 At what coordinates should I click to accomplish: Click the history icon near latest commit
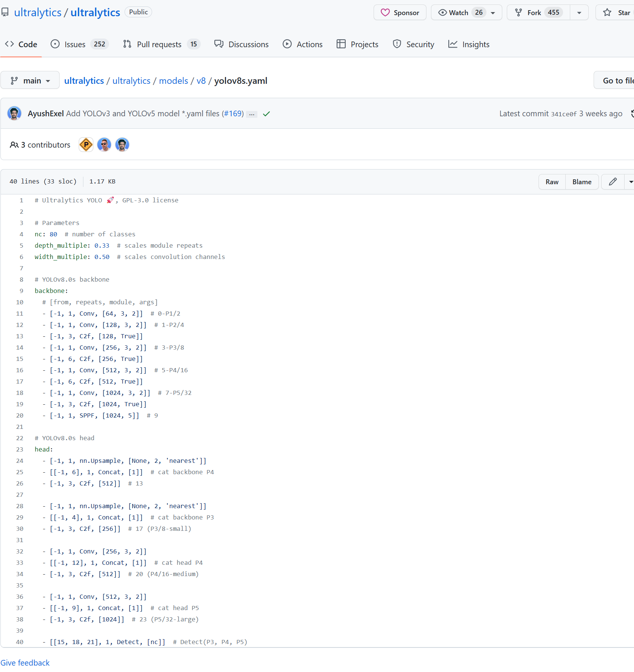point(632,113)
